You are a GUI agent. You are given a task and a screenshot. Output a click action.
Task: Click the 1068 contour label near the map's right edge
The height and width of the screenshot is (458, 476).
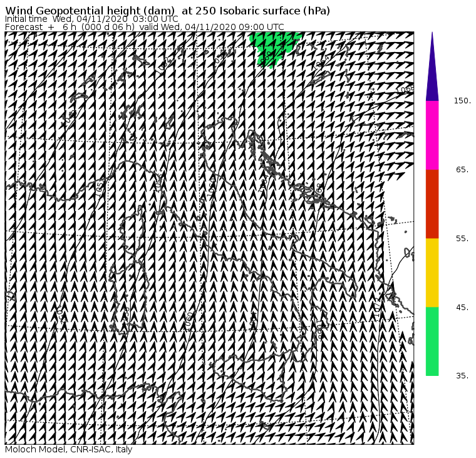(x=405, y=90)
